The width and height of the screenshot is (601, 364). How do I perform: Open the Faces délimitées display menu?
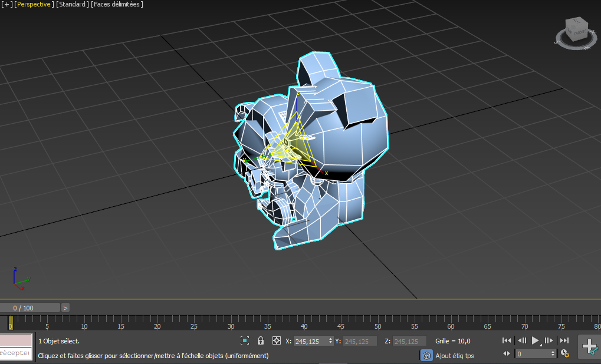click(x=117, y=4)
